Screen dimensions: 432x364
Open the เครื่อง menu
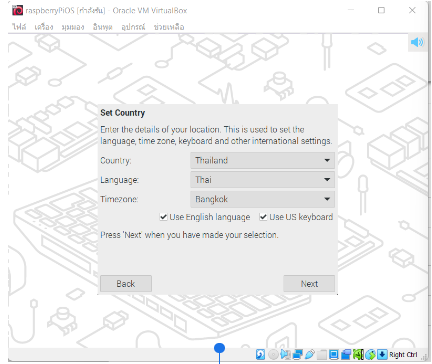tap(44, 27)
